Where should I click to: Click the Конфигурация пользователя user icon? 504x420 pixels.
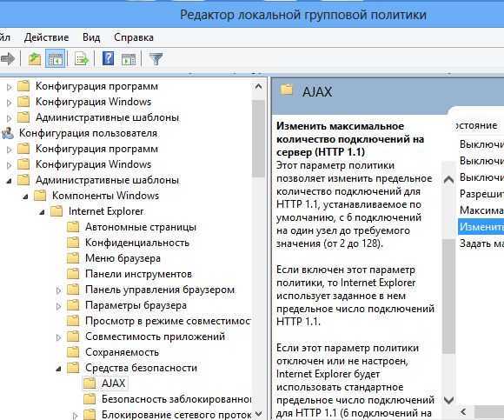tap(8, 133)
